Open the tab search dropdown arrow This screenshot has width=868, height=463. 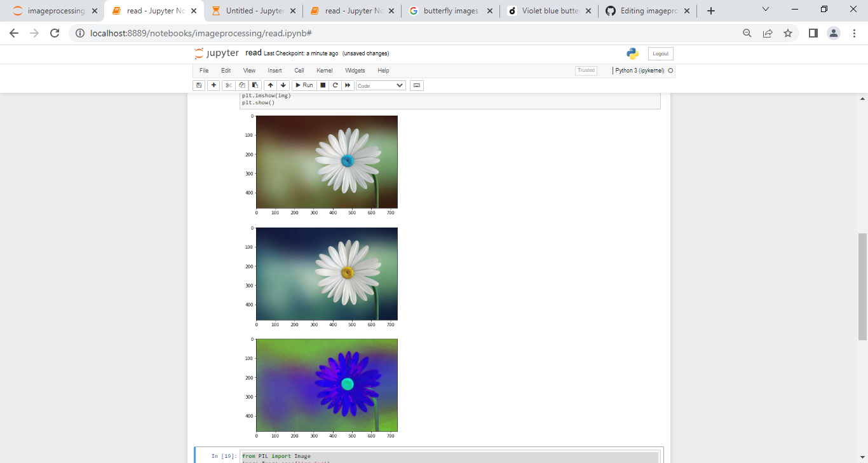(766, 10)
